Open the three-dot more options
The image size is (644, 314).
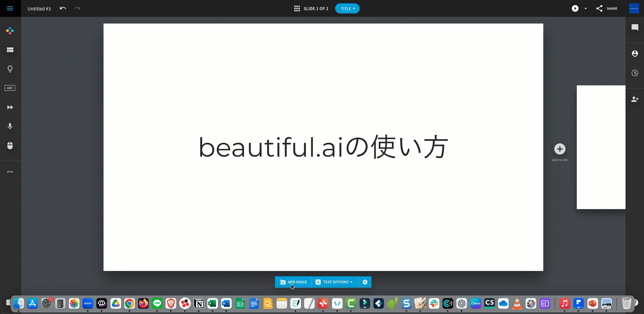(x=10, y=172)
